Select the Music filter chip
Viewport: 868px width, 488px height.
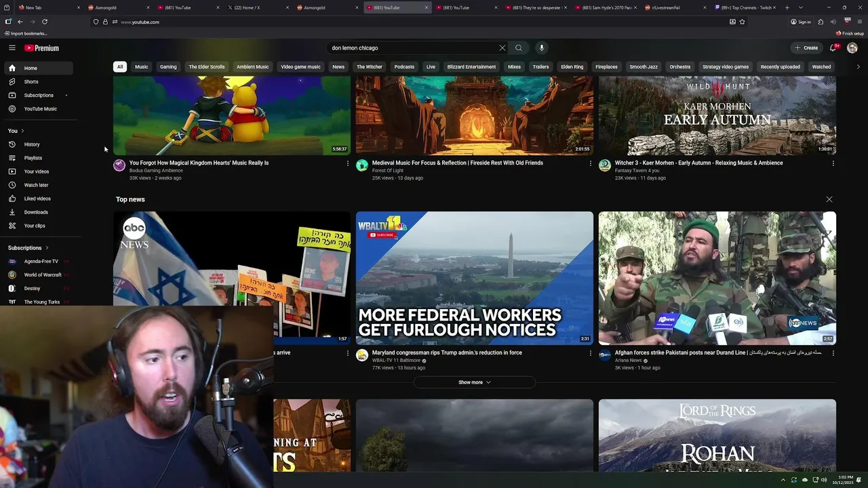[141, 67]
